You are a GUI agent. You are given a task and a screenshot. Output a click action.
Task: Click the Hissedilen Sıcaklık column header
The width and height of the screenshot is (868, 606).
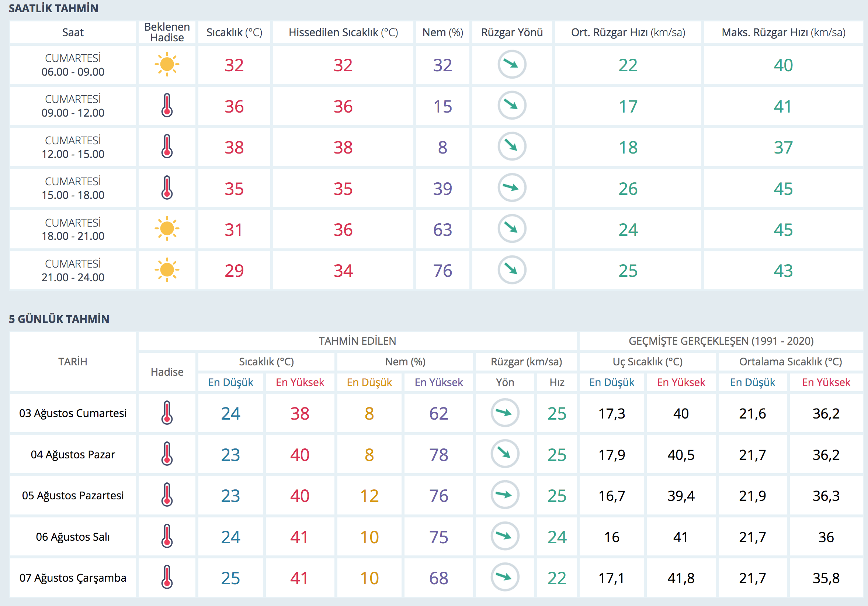coord(343,32)
